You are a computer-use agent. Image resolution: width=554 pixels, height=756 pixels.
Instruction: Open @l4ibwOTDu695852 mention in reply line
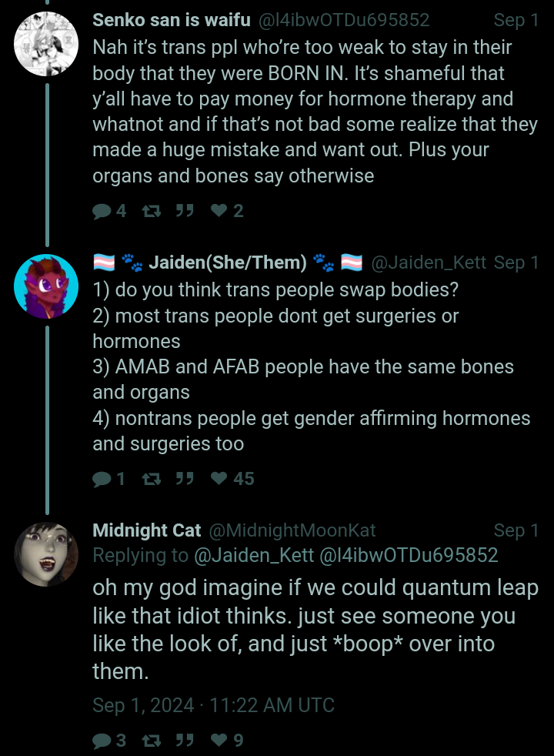[408, 555]
